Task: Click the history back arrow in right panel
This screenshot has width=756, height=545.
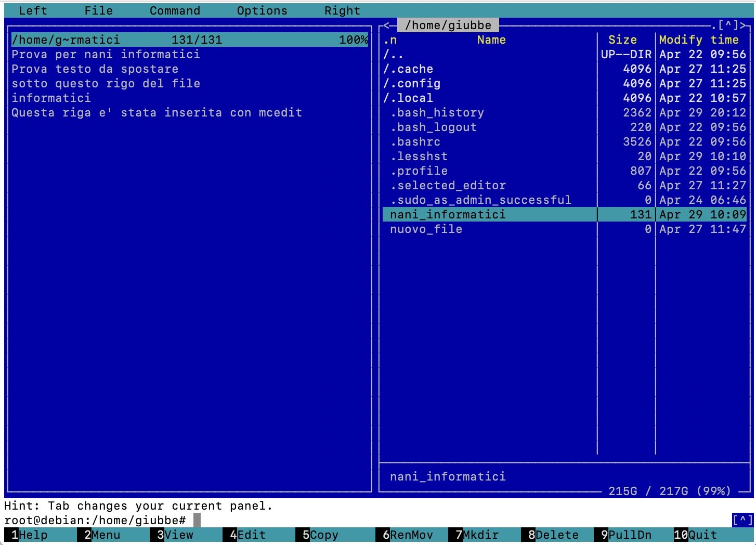Action: tap(386, 25)
